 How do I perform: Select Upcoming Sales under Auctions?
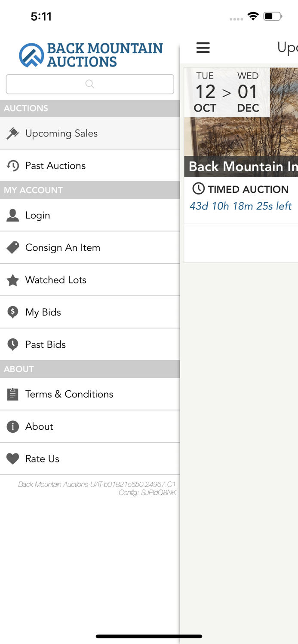[x=60, y=133]
